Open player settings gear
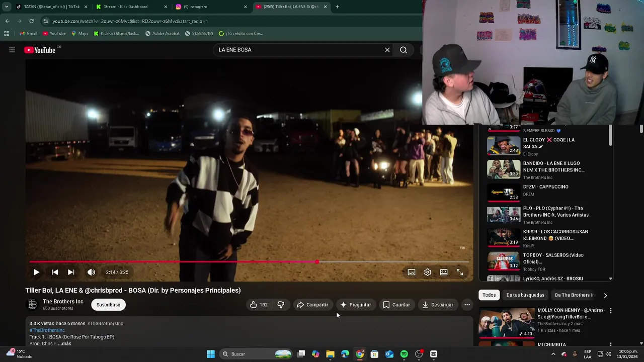This screenshot has height=362, width=644. point(428,272)
